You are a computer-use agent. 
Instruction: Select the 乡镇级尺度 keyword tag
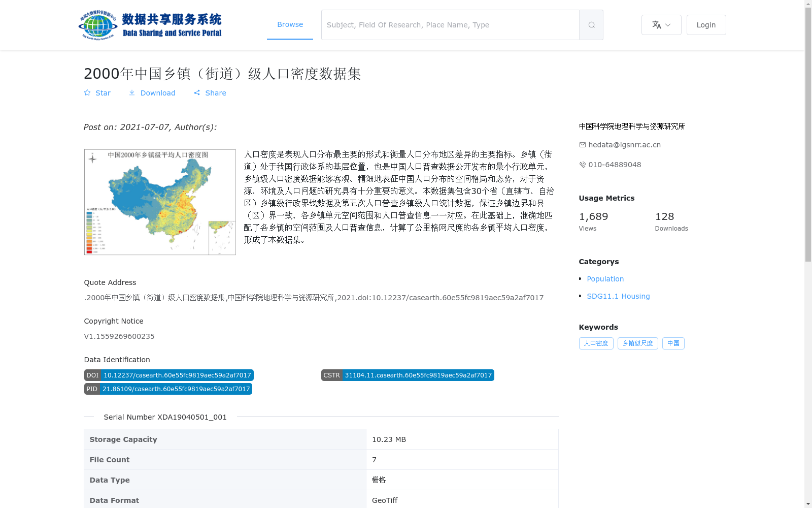pyautogui.click(x=637, y=343)
